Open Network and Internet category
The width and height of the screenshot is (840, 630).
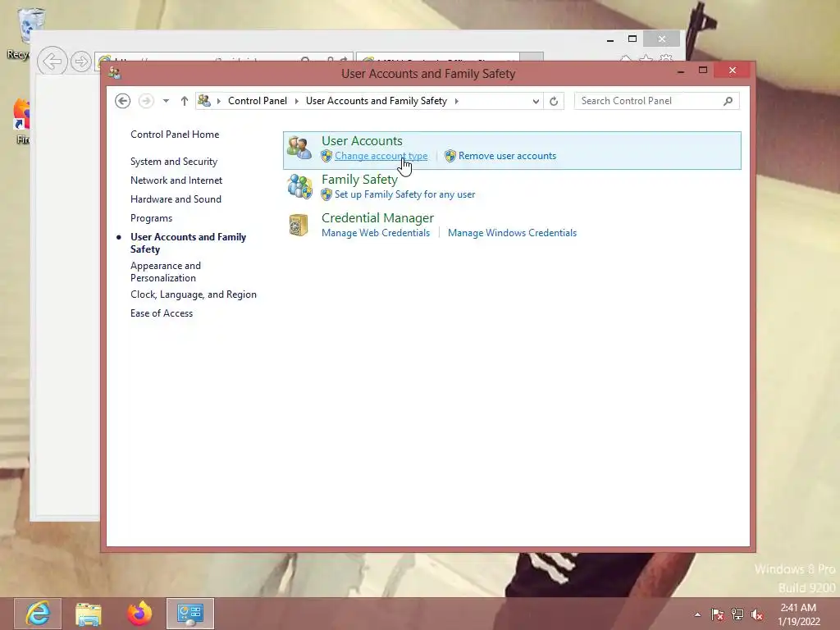pos(176,180)
